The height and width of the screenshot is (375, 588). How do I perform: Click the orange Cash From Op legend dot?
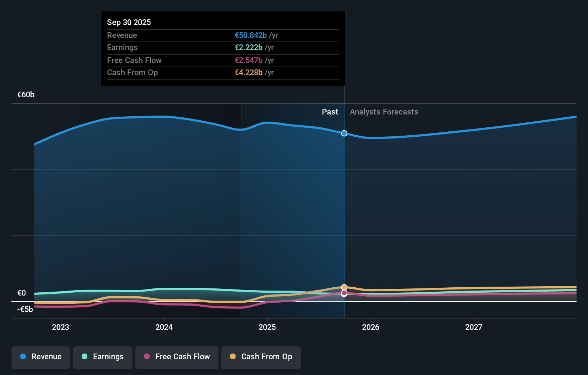click(233, 356)
